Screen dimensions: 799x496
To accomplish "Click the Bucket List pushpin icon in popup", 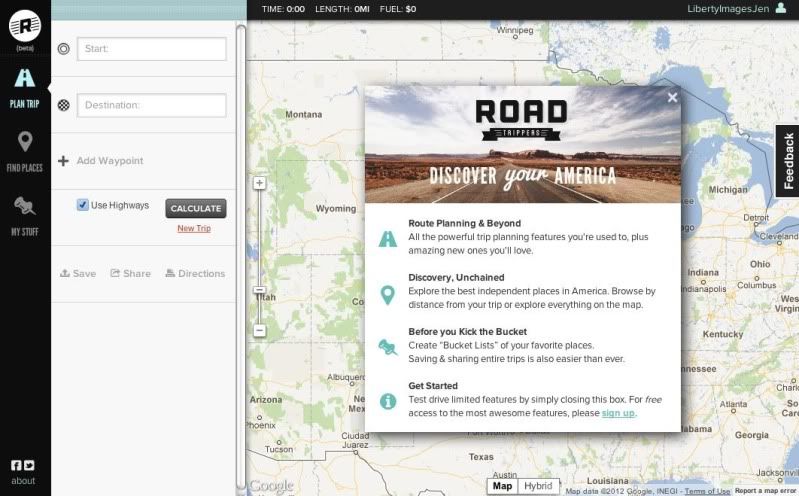I will pyautogui.click(x=388, y=348).
